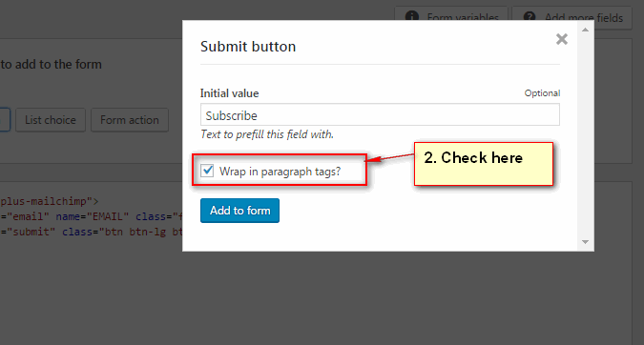This screenshot has height=345, width=644.
Task: Open the Form variables tab
Action: coord(451,18)
